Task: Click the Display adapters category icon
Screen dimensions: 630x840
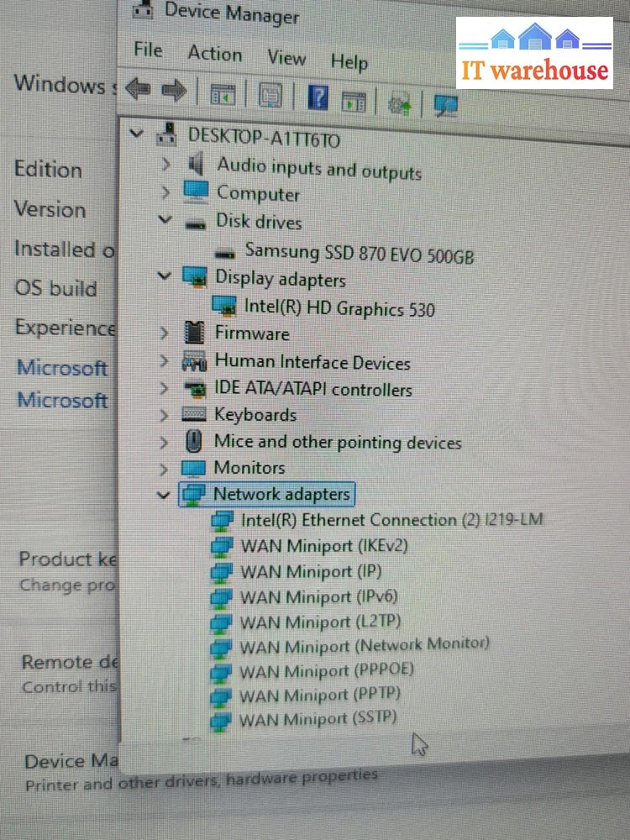Action: click(x=195, y=277)
